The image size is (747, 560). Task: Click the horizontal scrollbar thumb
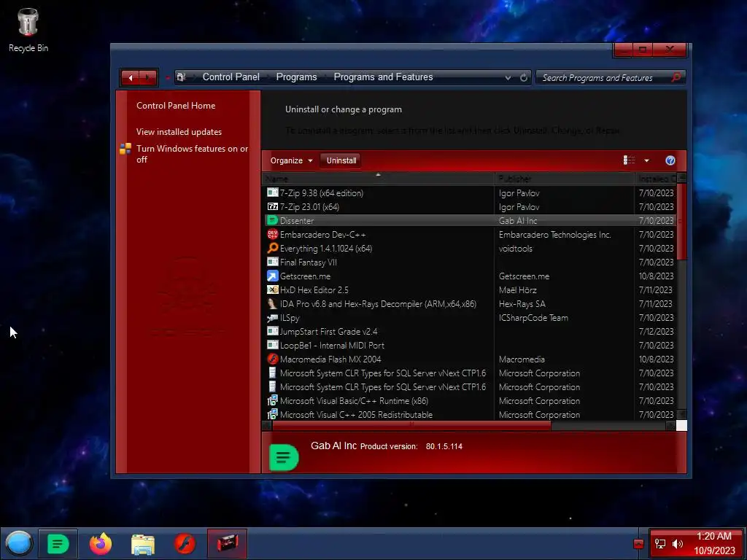tap(411, 426)
